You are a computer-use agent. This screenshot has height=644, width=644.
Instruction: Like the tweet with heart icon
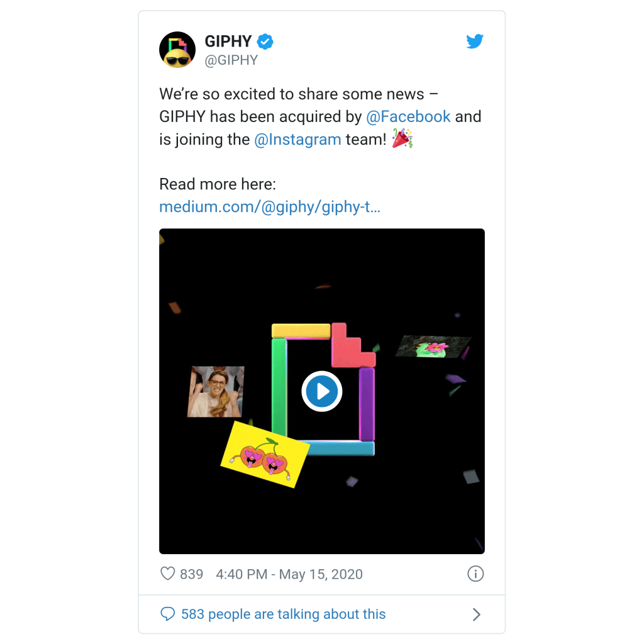pos(167,574)
